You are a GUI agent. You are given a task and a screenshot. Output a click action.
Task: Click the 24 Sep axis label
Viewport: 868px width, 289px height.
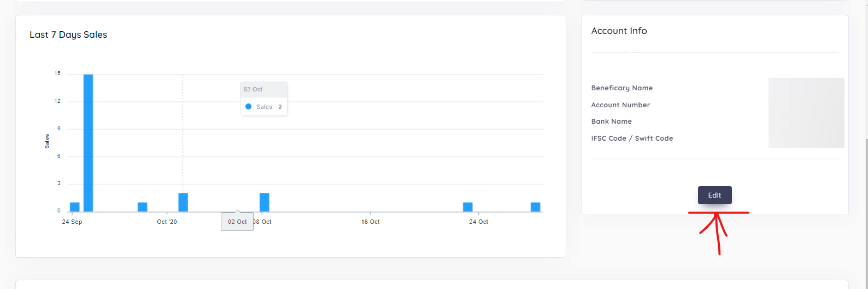point(72,222)
